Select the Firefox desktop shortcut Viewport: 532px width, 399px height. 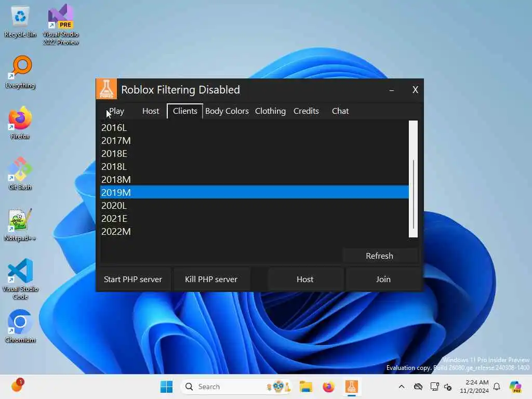tap(20, 123)
